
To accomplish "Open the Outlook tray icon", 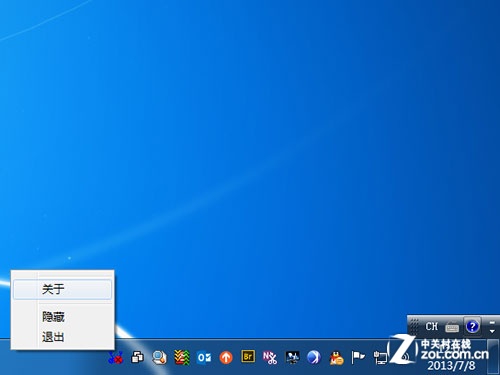I will [x=204, y=358].
